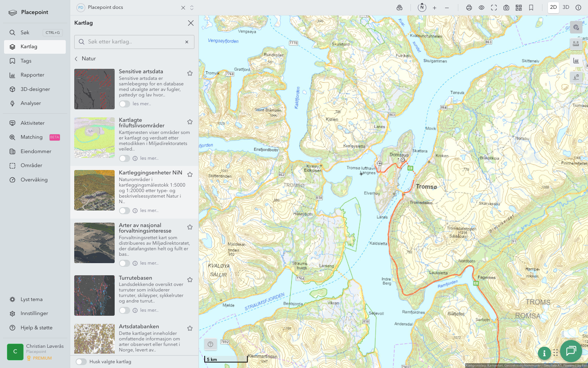Close the Placepoint docs tab
Viewport: 588px width, 368px height.
183,8
